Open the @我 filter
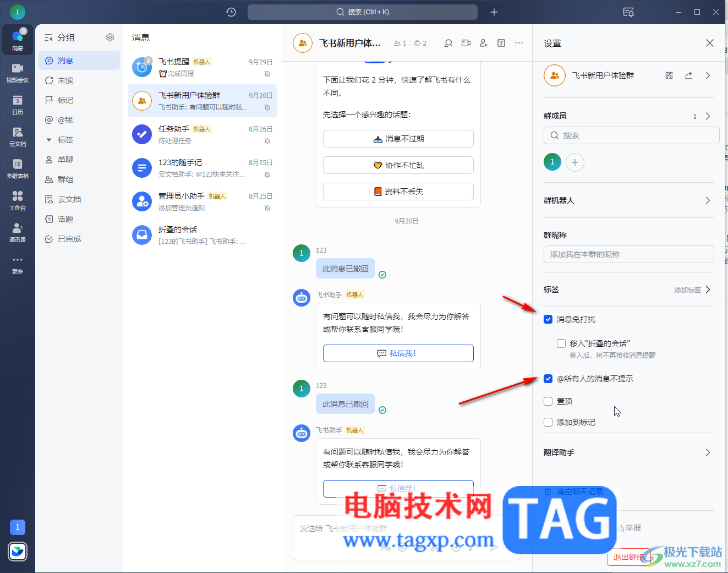 (79, 120)
